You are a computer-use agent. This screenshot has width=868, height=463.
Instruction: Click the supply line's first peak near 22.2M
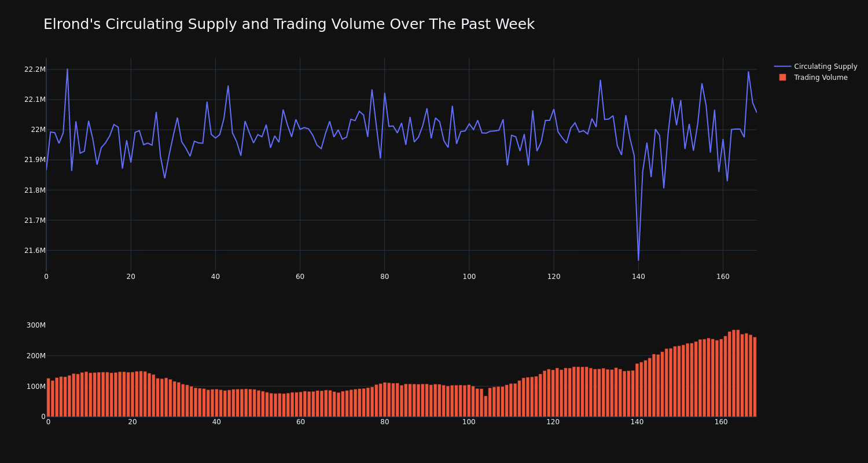coord(67,69)
